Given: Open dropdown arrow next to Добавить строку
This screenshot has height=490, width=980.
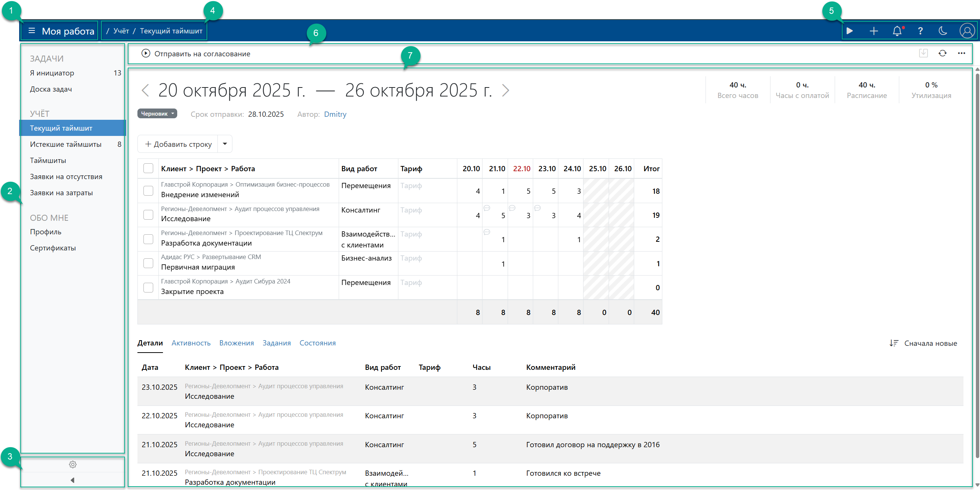Looking at the screenshot, I should [x=225, y=144].
